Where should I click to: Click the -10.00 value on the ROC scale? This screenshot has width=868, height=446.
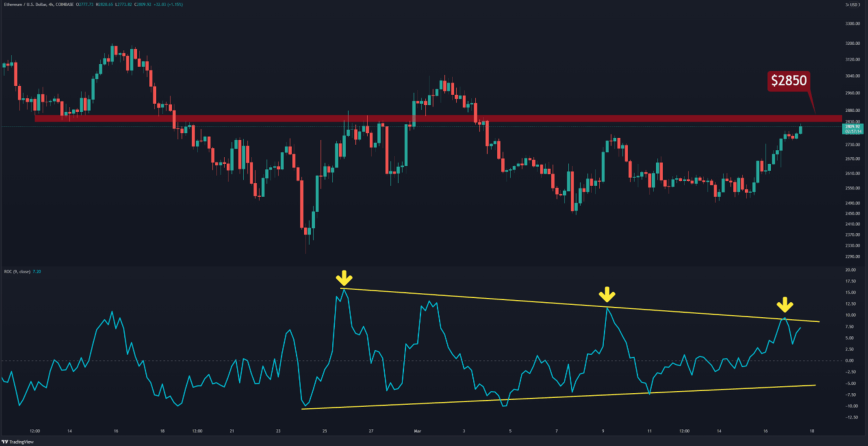(851, 406)
